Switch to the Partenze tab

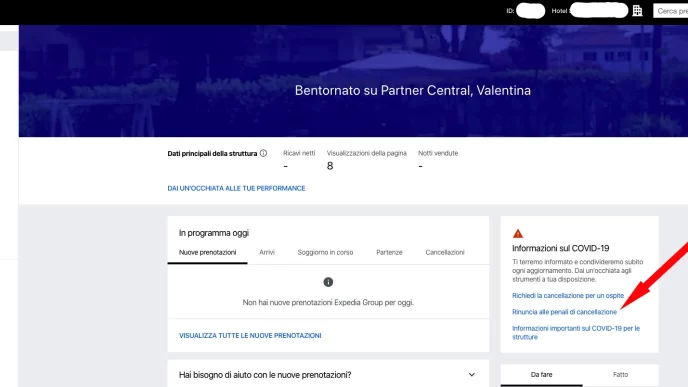coord(389,252)
